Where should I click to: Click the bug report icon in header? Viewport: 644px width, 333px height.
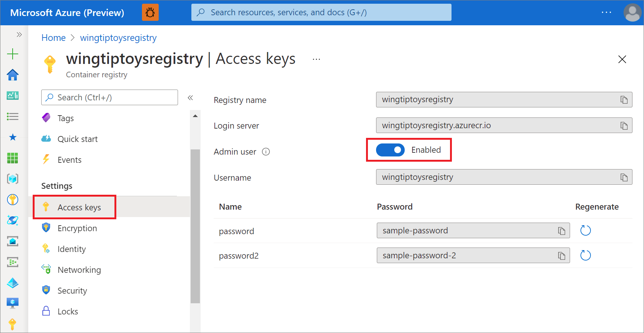pos(150,13)
